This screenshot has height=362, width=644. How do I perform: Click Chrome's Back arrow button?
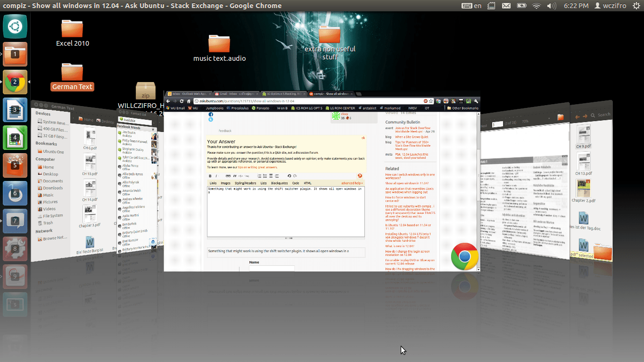pos(168,101)
